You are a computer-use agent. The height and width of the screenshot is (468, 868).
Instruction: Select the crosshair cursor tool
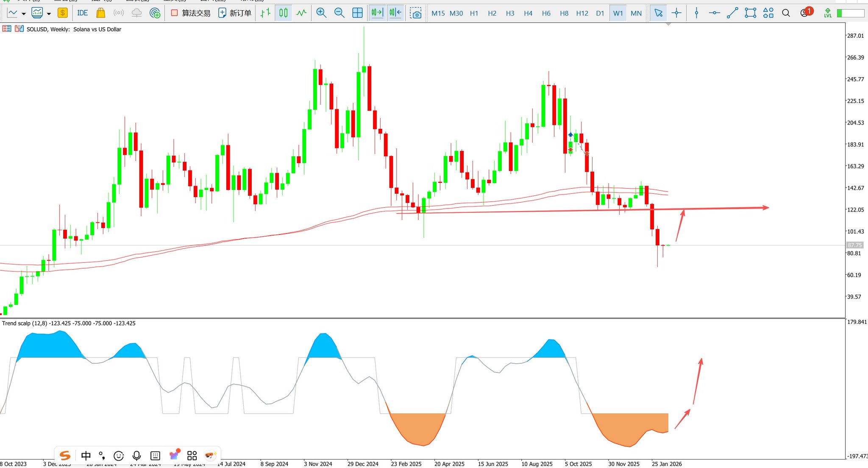pyautogui.click(x=676, y=13)
